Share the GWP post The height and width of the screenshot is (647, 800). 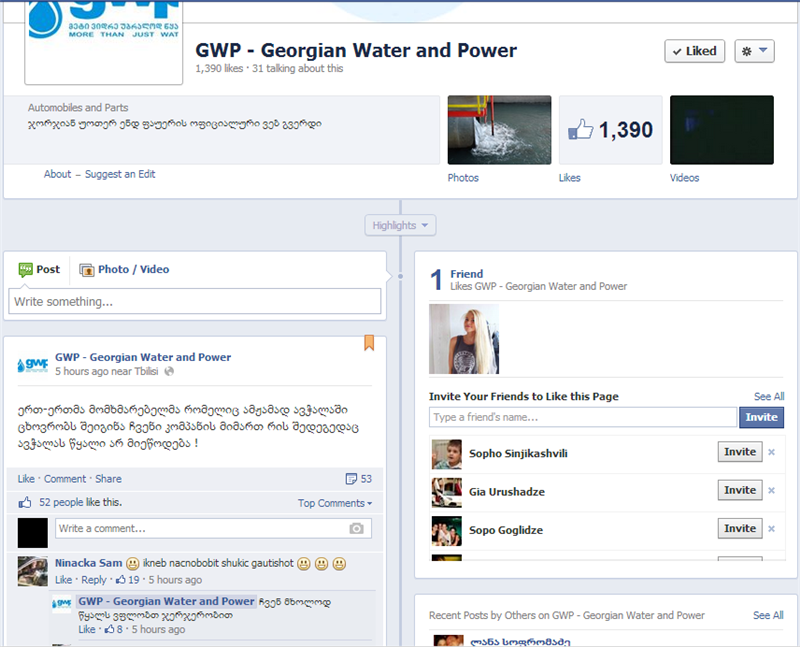pyautogui.click(x=108, y=479)
